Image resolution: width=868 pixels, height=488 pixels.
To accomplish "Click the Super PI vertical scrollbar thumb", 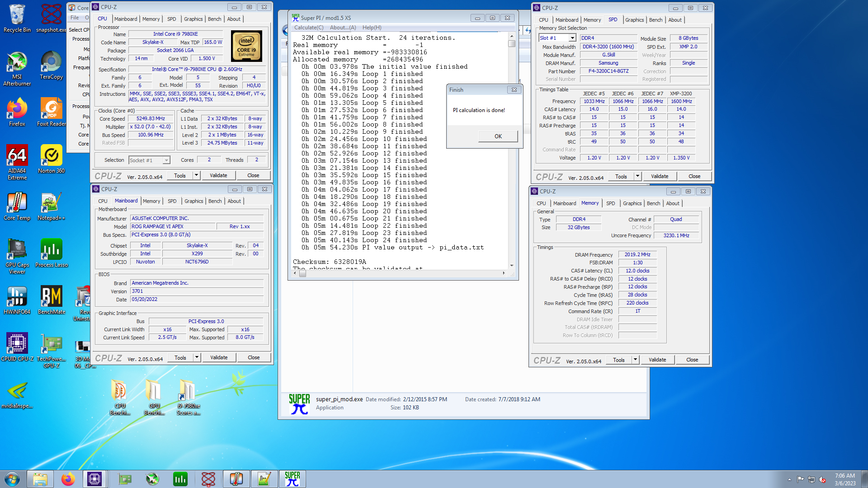I will point(512,44).
